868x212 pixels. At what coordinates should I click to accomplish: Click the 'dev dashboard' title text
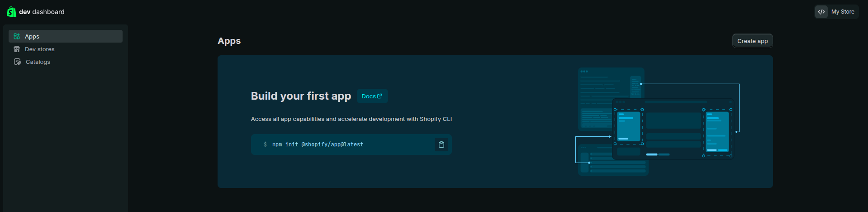pos(42,12)
